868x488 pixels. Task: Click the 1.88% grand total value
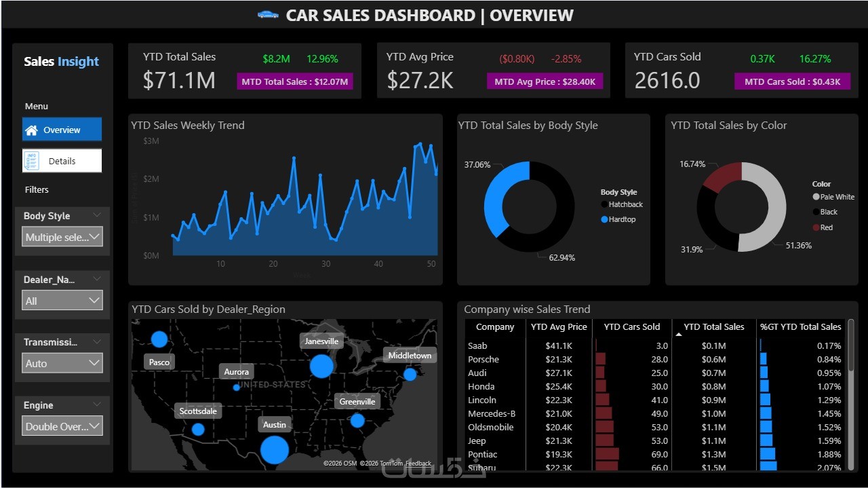pyautogui.click(x=829, y=454)
